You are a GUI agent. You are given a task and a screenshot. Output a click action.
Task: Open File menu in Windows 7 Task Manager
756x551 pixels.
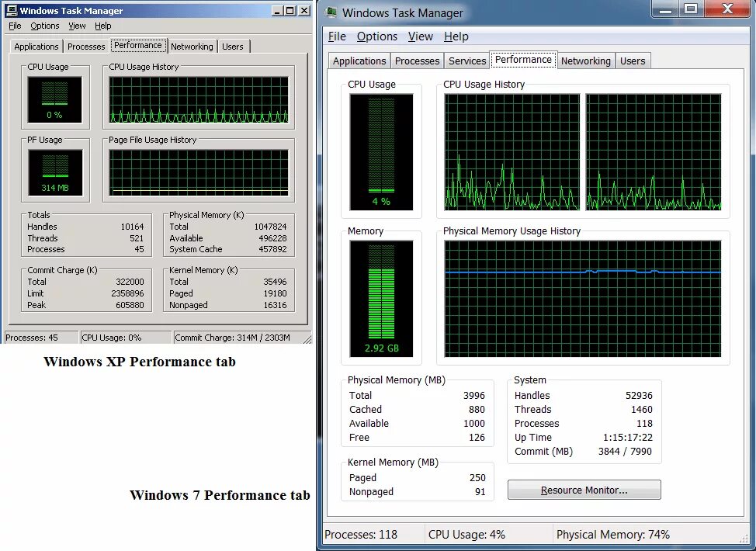tap(337, 36)
